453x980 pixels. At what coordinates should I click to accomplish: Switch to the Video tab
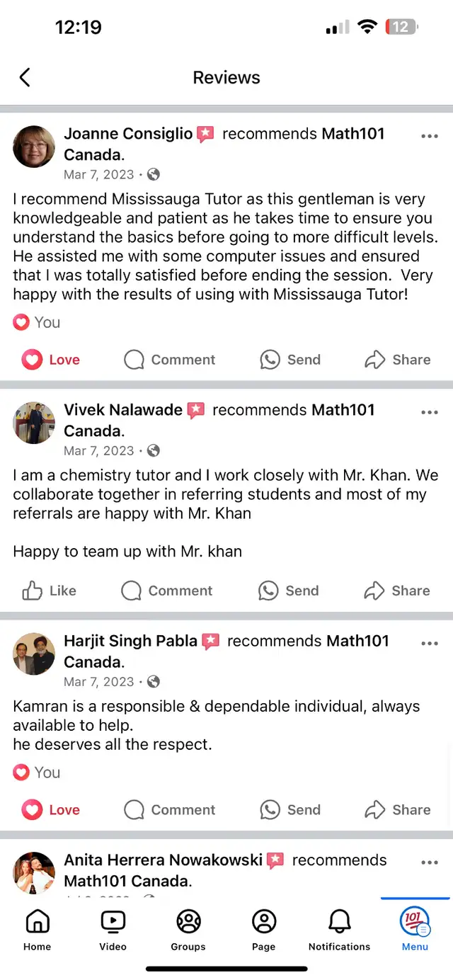113,929
